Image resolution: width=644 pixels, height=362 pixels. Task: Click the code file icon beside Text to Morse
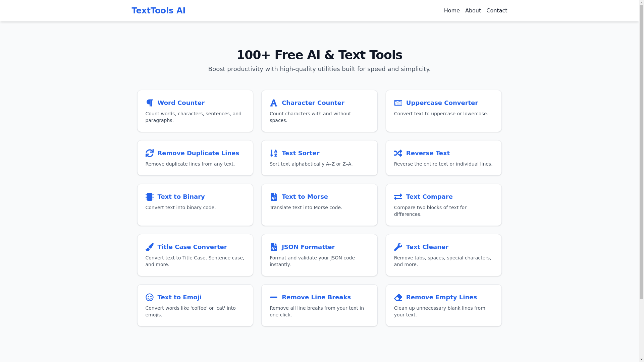(274, 197)
